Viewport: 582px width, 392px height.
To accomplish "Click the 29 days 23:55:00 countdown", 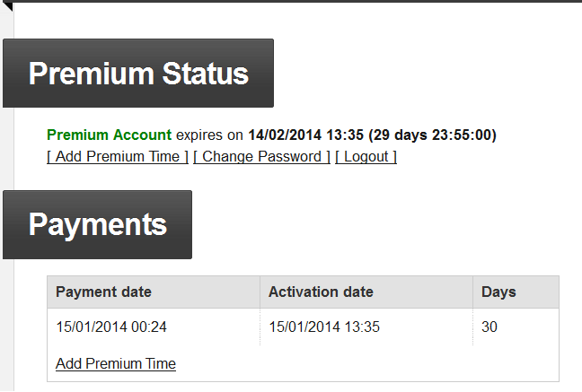I will pos(432,135).
